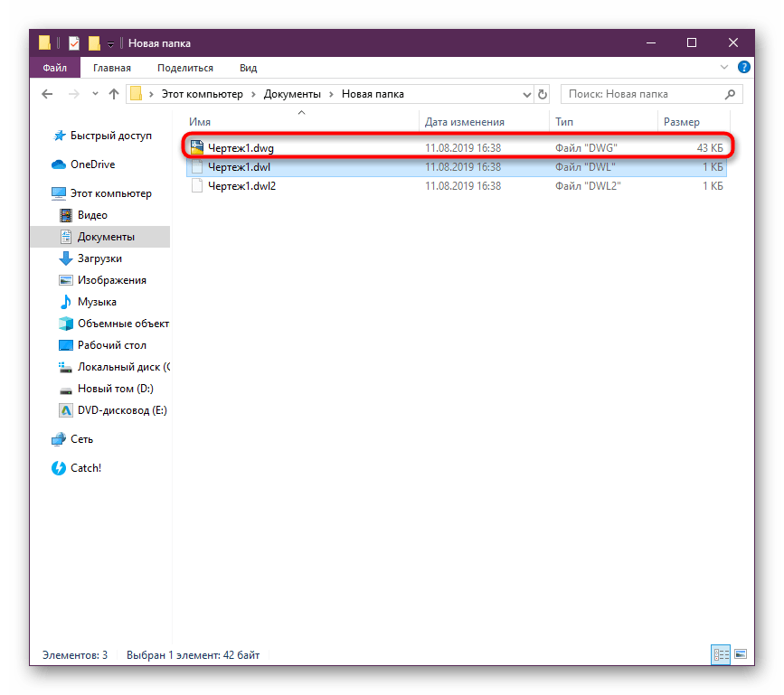This screenshot has height=695, width=784.
Task: Click the Чертеж1.dwg file icon
Action: 197,147
